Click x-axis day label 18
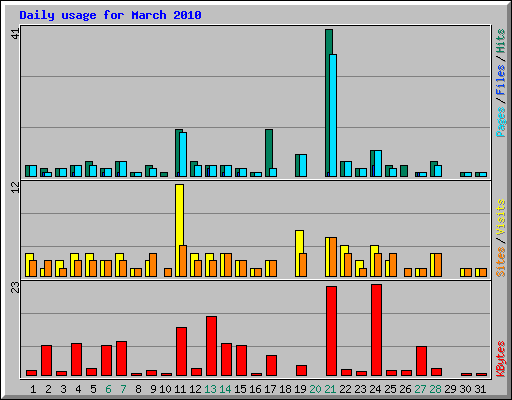The image size is (512, 400). (x=285, y=389)
